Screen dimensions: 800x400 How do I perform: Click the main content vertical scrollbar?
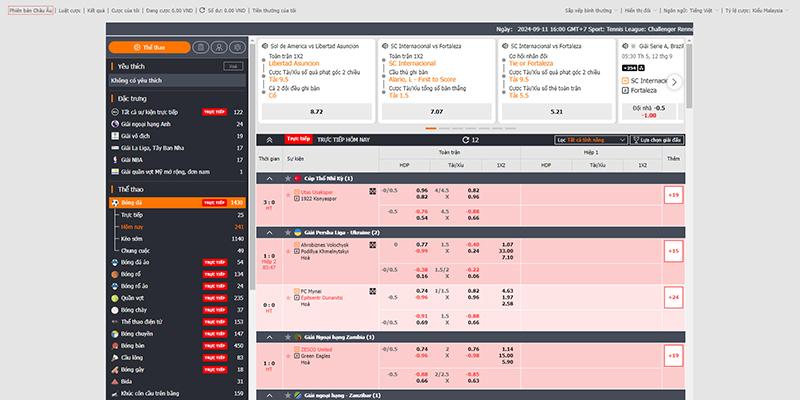coord(689,77)
